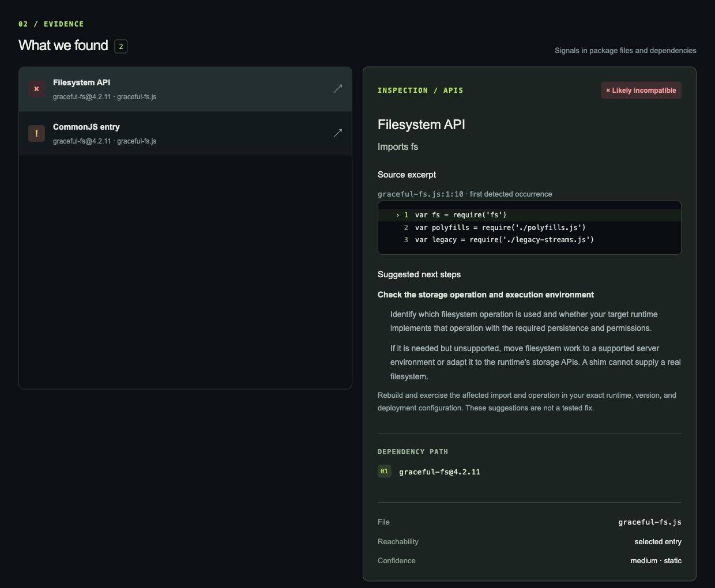Click the File value 'graceful-fs.js'
The height and width of the screenshot is (588, 715).
click(650, 522)
